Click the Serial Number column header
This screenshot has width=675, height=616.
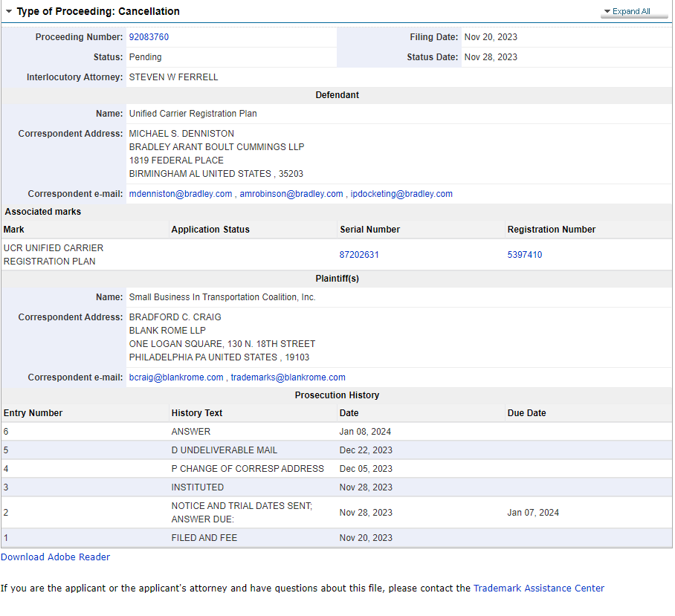pos(369,230)
